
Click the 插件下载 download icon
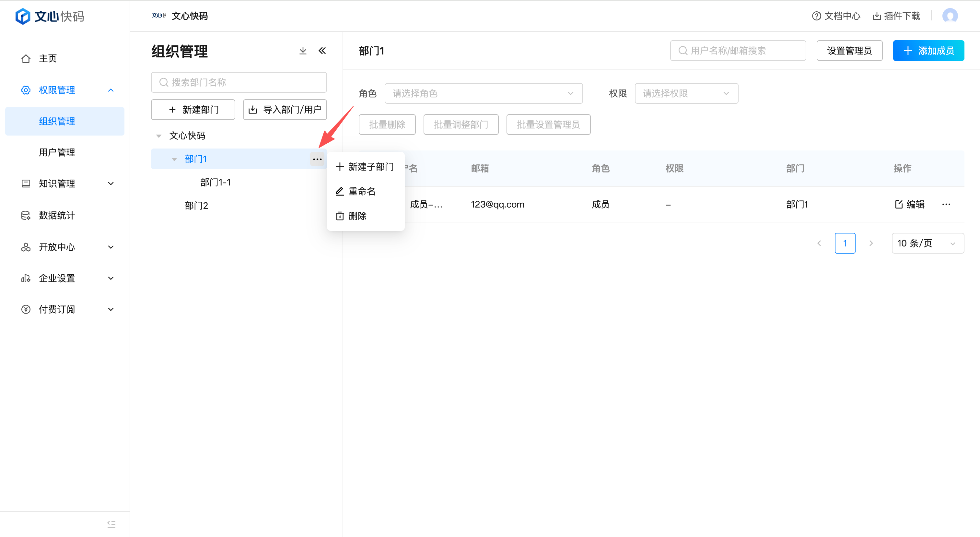tap(877, 16)
